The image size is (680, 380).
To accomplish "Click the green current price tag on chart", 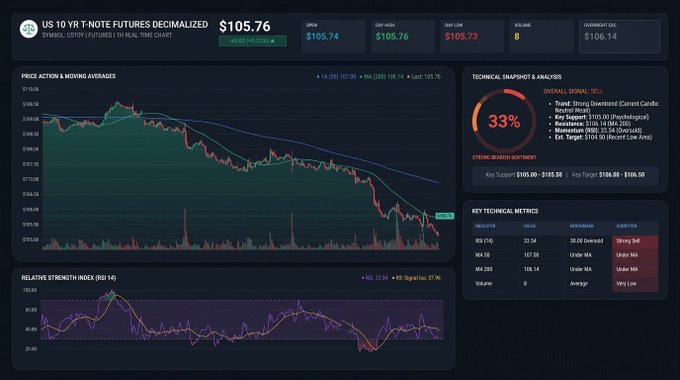I will (445, 216).
